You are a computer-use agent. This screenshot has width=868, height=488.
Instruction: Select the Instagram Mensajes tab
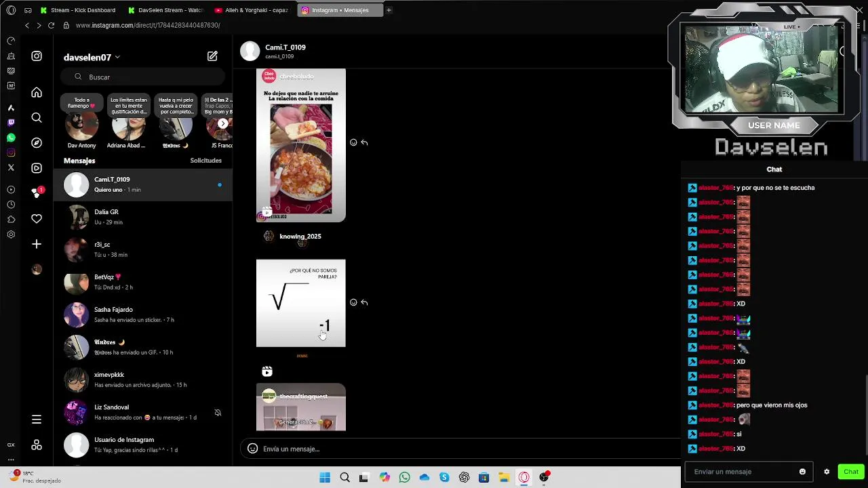[340, 10]
